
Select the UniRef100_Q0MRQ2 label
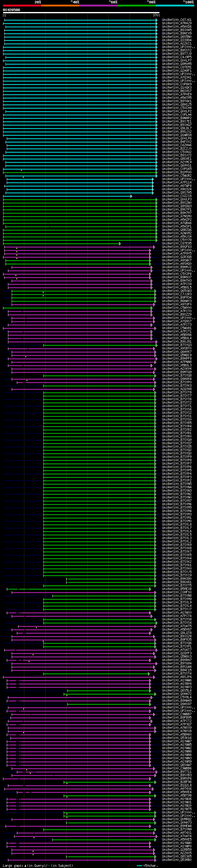[x=177, y=819]
